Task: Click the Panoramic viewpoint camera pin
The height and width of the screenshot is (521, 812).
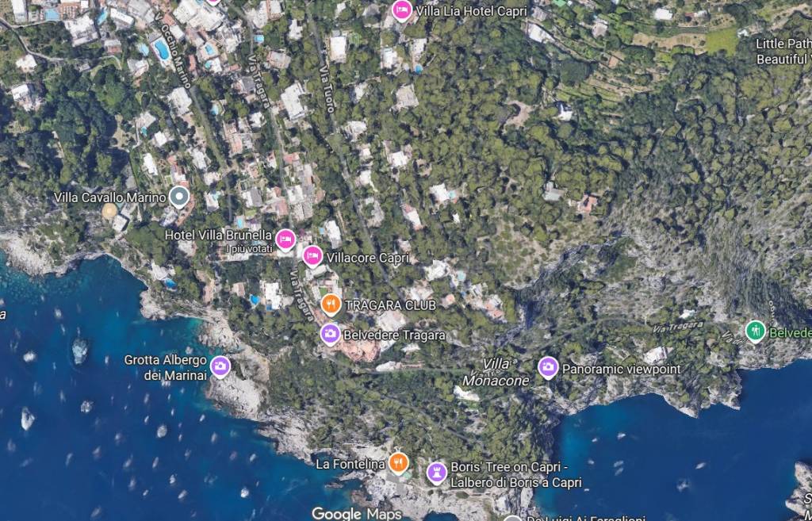Action: [x=548, y=368]
